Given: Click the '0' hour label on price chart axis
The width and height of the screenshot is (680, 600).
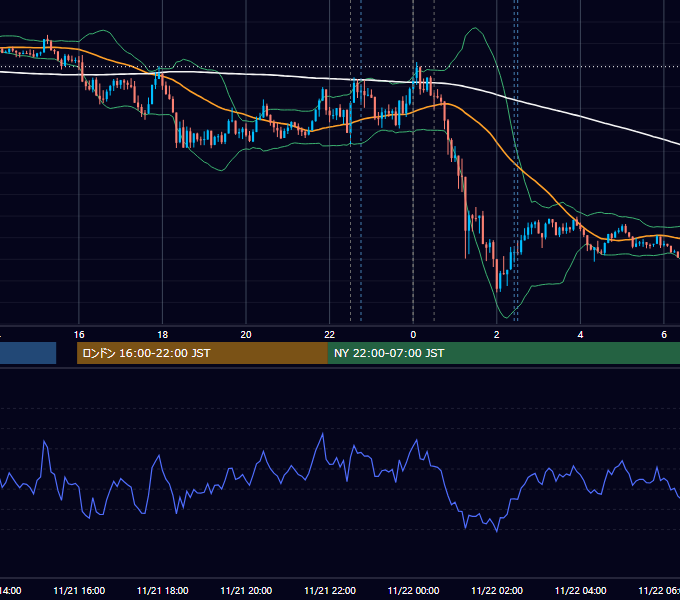Looking at the screenshot, I should (x=413, y=335).
